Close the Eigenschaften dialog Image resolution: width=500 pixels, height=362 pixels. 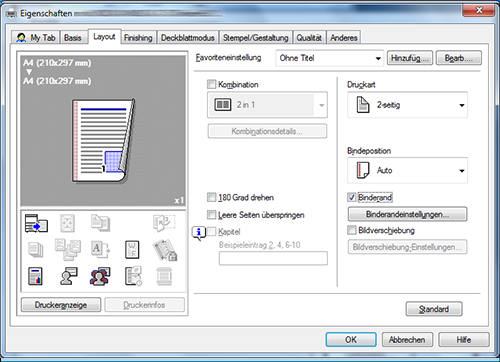coord(478,10)
